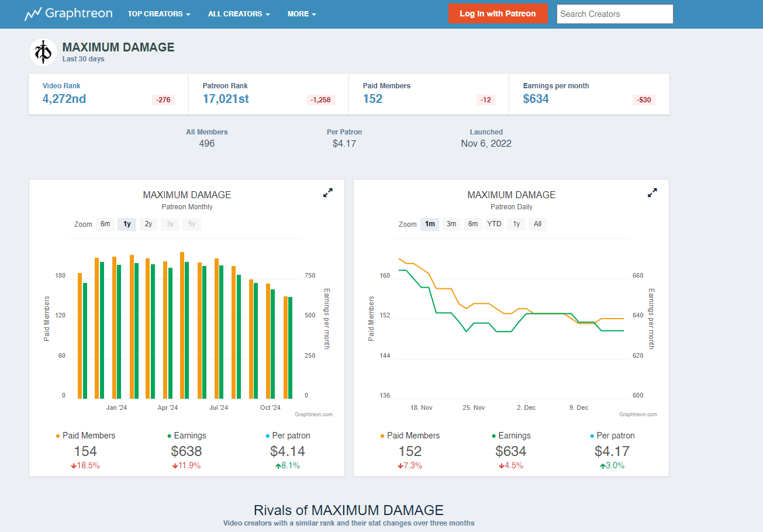Click the 17,021st Patreon rank value
The width and height of the screenshot is (763, 532).
(x=226, y=99)
